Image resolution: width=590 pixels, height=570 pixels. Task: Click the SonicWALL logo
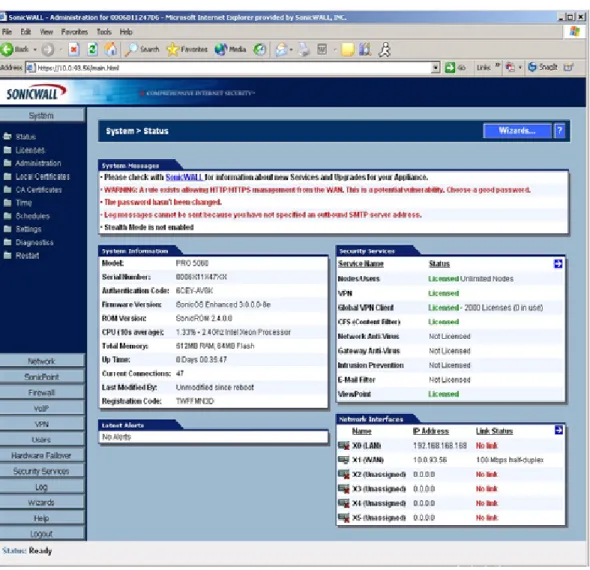coord(36,93)
